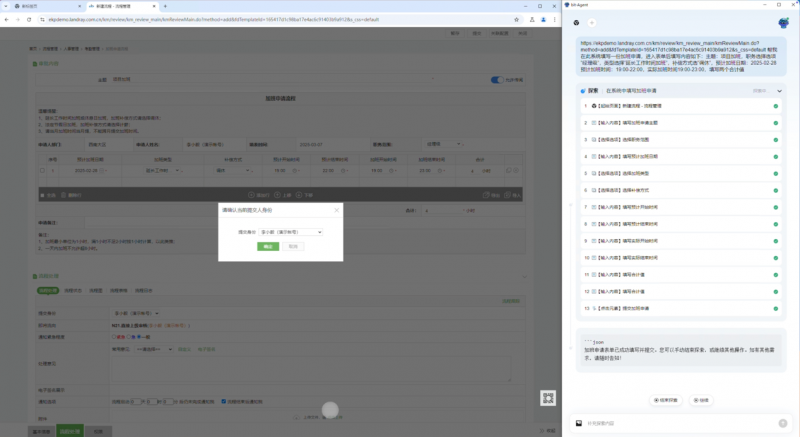The width and height of the screenshot is (800, 437).
Task: Open the clock picker next to 23:00
Action: pyautogui.click(x=439, y=170)
